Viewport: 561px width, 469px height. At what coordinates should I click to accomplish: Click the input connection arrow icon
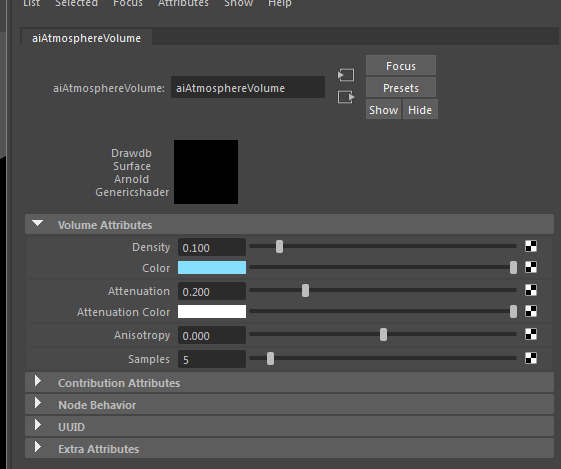pos(346,75)
